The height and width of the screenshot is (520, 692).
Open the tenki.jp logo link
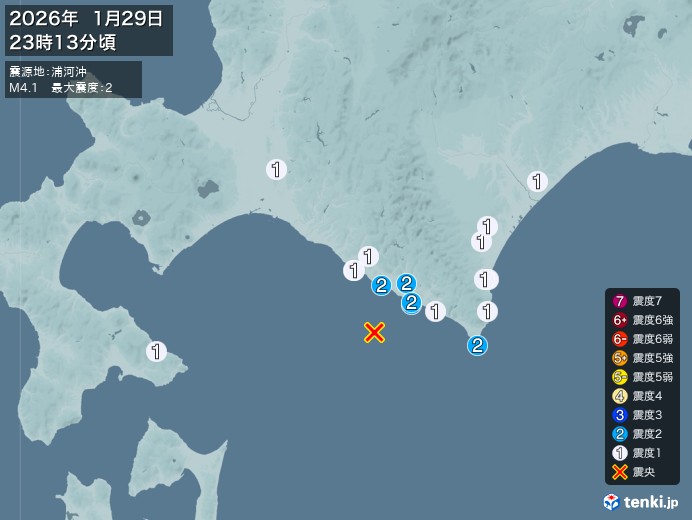click(641, 502)
